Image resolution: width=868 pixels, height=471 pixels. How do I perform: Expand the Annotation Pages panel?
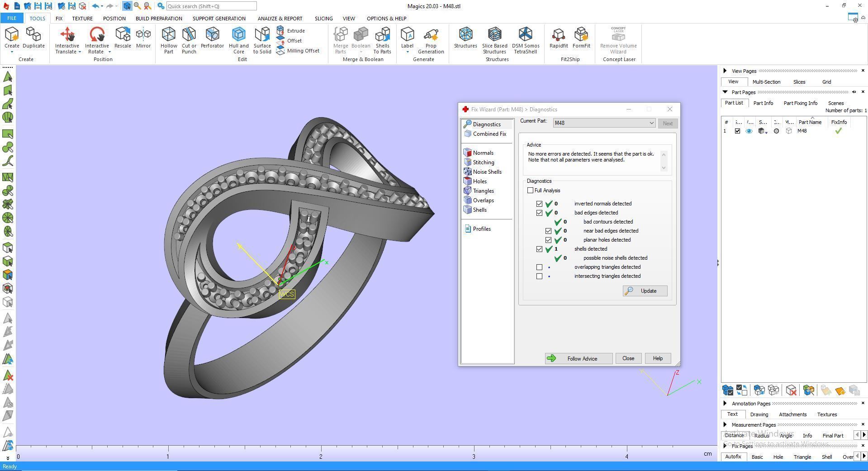pos(725,403)
